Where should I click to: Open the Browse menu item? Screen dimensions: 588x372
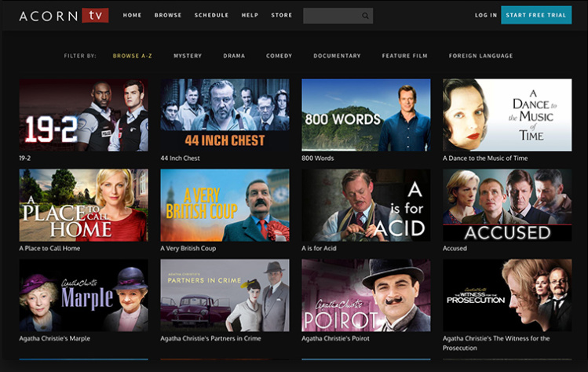click(168, 16)
